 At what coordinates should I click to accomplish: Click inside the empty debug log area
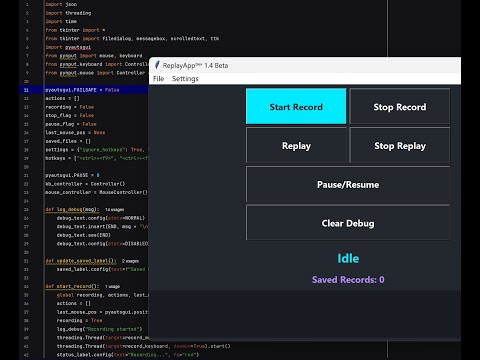(x=305, y=315)
